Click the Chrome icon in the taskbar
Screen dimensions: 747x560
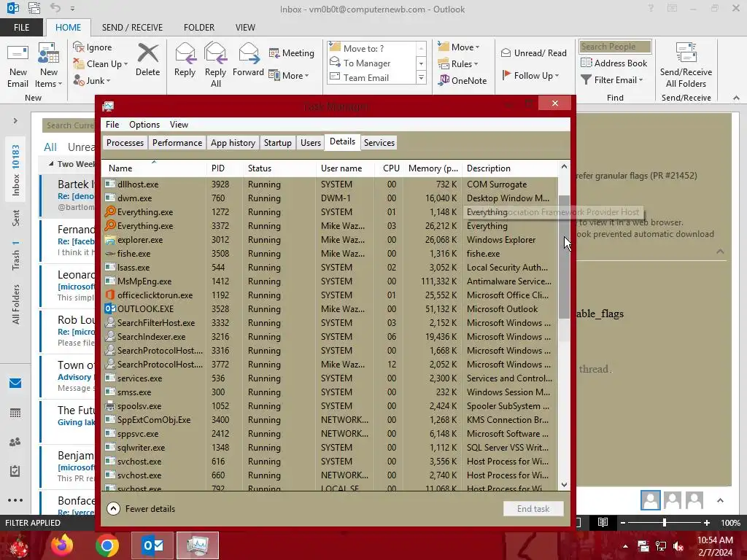pos(107,545)
